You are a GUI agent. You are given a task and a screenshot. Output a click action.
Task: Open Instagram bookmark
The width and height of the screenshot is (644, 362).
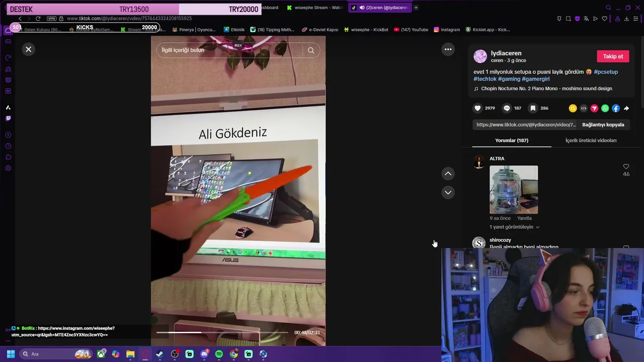(447, 30)
